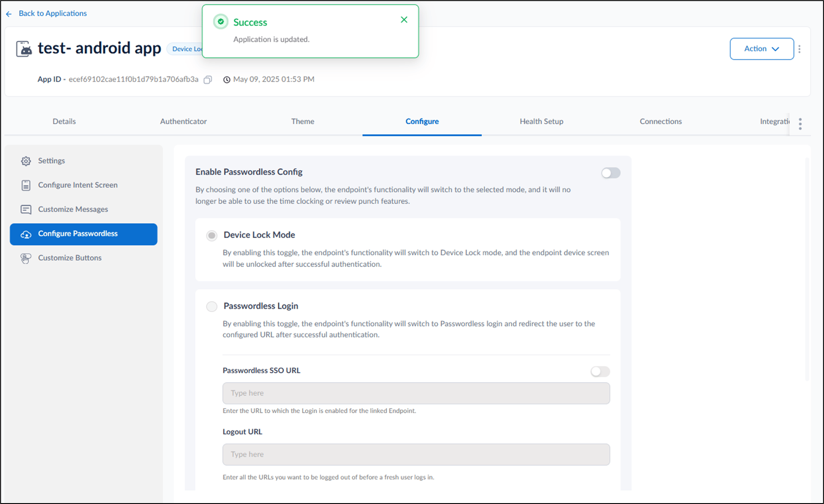Open the tab overflow three-dot menu
Image resolution: width=824 pixels, height=504 pixels.
click(x=800, y=124)
